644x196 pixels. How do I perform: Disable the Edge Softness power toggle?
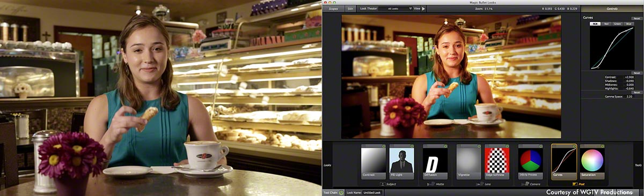(507, 146)
